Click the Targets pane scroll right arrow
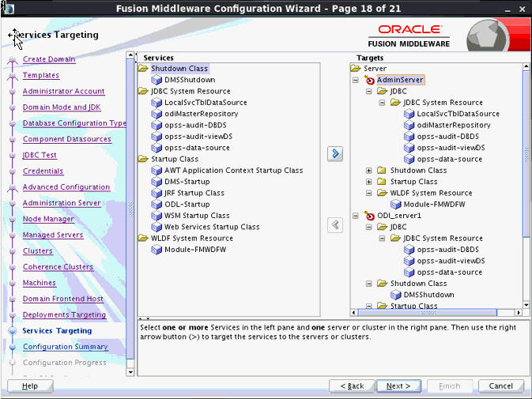Image resolution: width=532 pixels, height=399 pixels. (519, 312)
